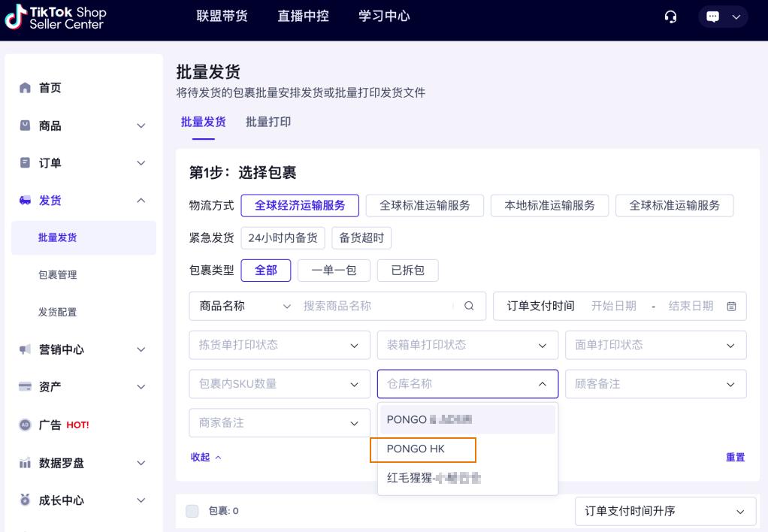768x532 pixels.
Task: Switch to the 批量打印 tab
Action: coord(268,122)
